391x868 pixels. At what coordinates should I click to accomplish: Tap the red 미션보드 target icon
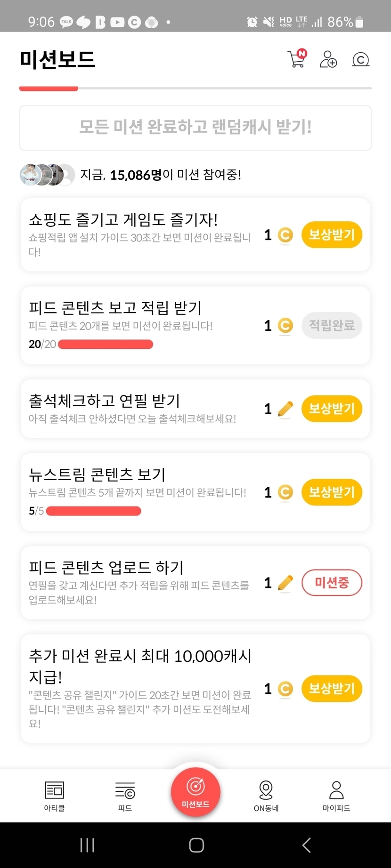point(195,791)
